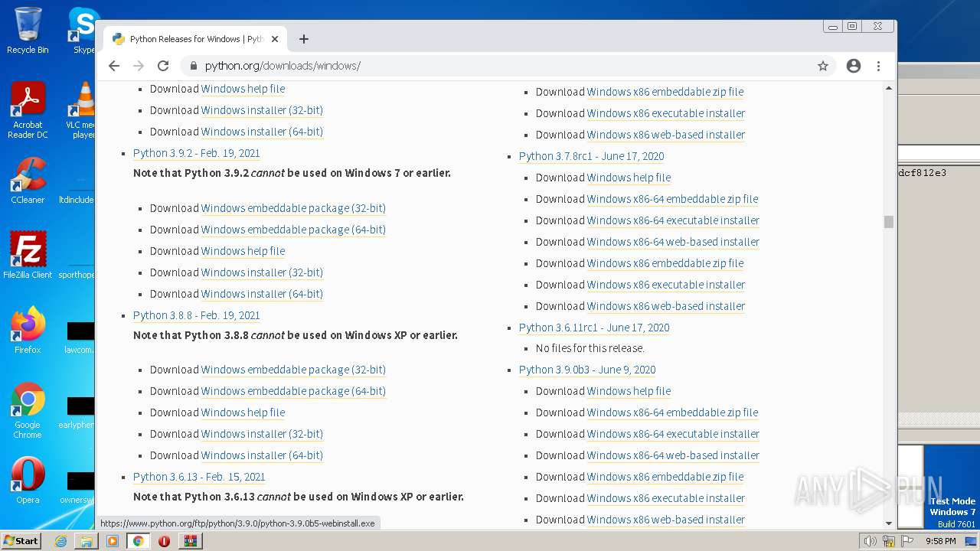This screenshot has width=980, height=551.
Task: Open the Chrome profile avatar icon
Action: (854, 66)
